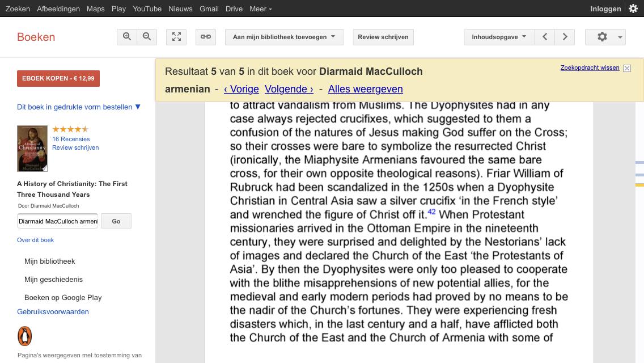The width and height of the screenshot is (644, 363).
Task: Open Zoeken in the top bar
Action: click(x=18, y=9)
